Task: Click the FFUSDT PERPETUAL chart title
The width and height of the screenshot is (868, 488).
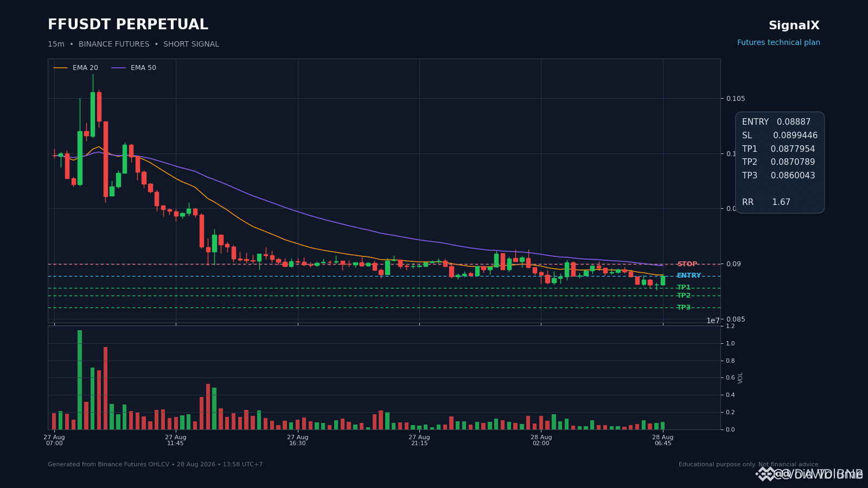Action: click(128, 25)
